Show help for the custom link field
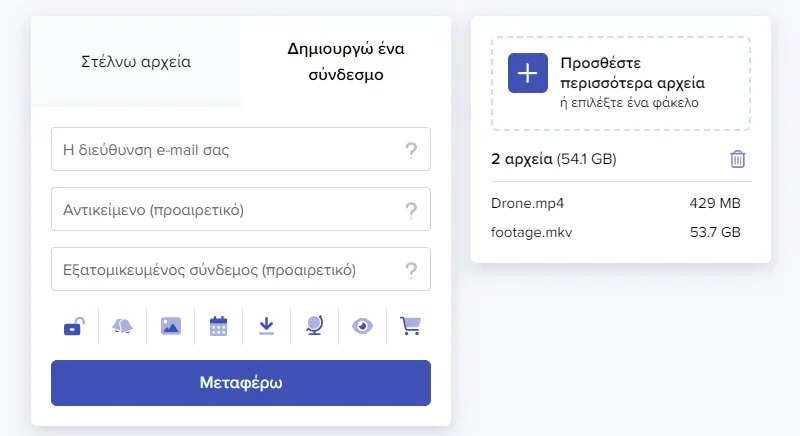800x436 pixels. (410, 271)
